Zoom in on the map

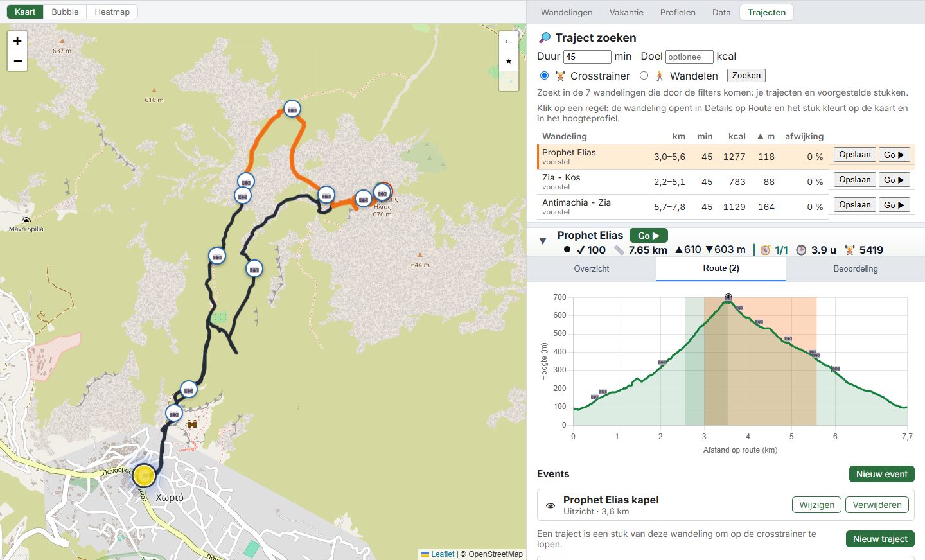pyautogui.click(x=17, y=41)
